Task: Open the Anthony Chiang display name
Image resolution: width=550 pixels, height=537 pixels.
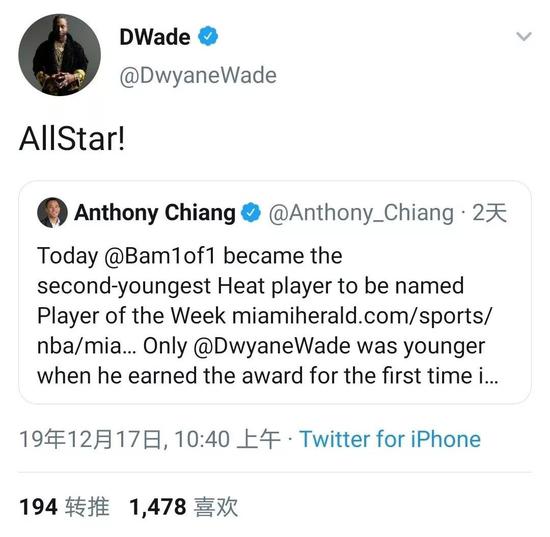Action: coord(155,213)
